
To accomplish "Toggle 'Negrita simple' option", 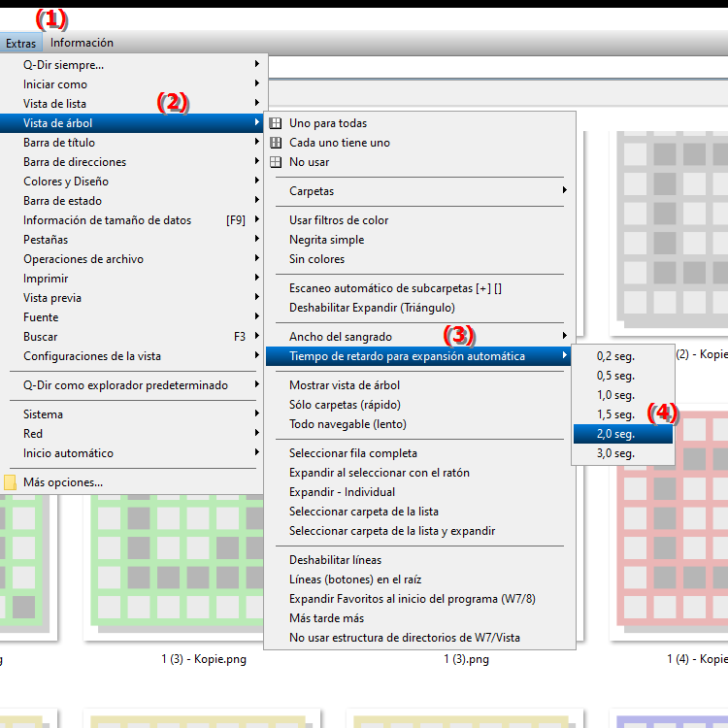I will point(417,240).
